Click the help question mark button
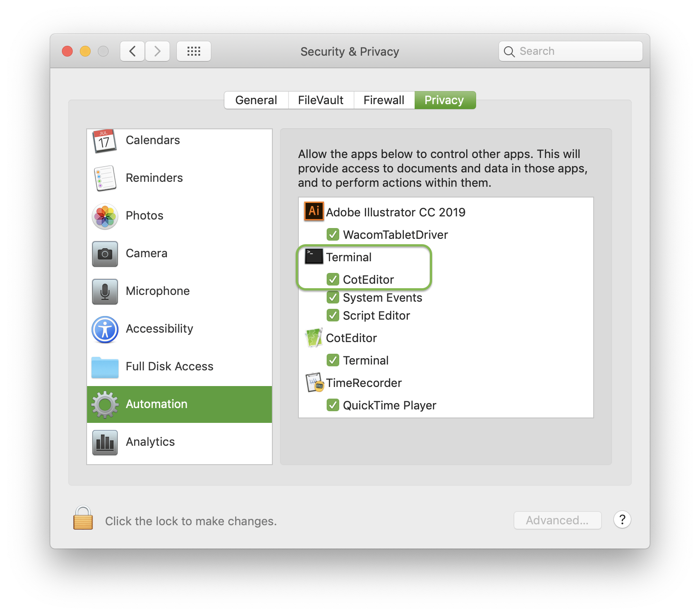 tap(622, 520)
